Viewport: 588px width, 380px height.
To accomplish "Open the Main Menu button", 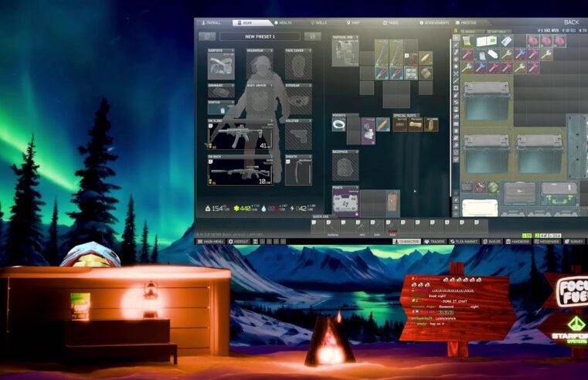I will (210, 242).
